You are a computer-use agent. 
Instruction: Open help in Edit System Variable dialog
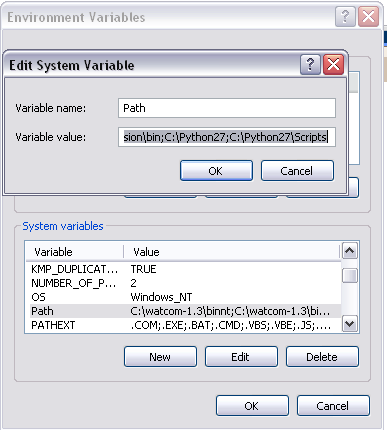(x=310, y=64)
